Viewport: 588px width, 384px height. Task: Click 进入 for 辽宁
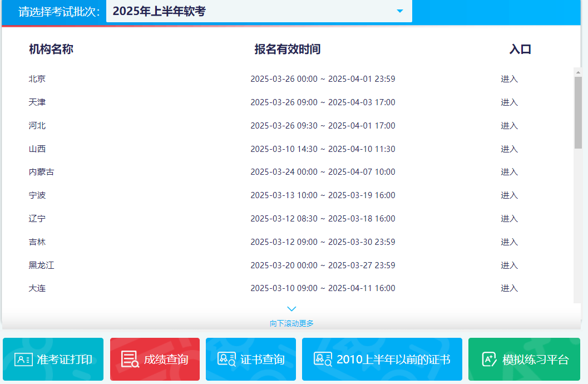click(509, 219)
